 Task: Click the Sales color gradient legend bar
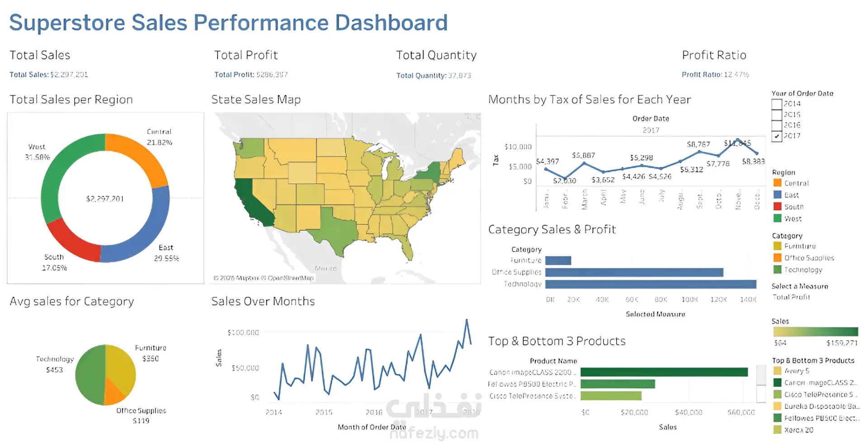pyautogui.click(x=816, y=332)
